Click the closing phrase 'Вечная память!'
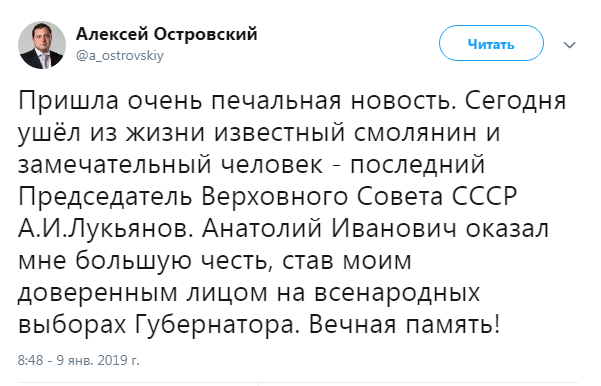 [x=405, y=325]
